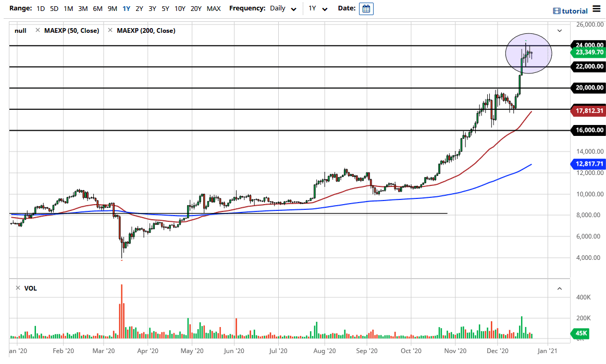Click the Jan '21 axis label
Image resolution: width=606 pixels, height=364 pixels.
[547, 351]
